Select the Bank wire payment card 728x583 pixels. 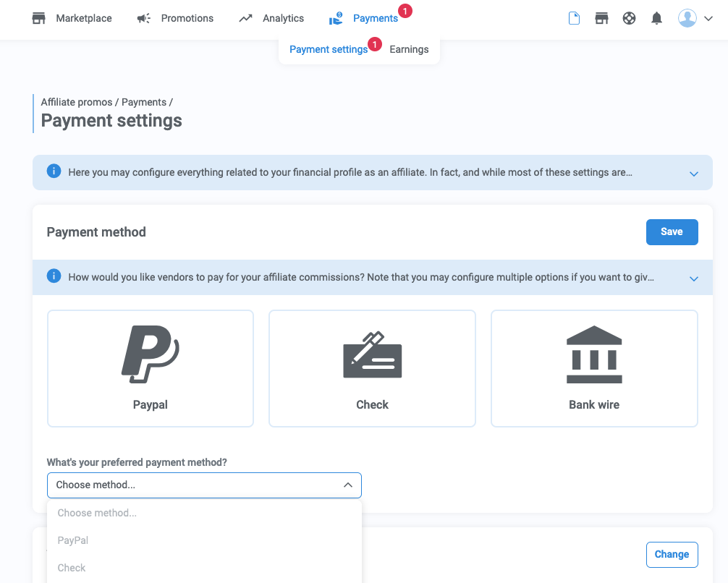(x=594, y=369)
